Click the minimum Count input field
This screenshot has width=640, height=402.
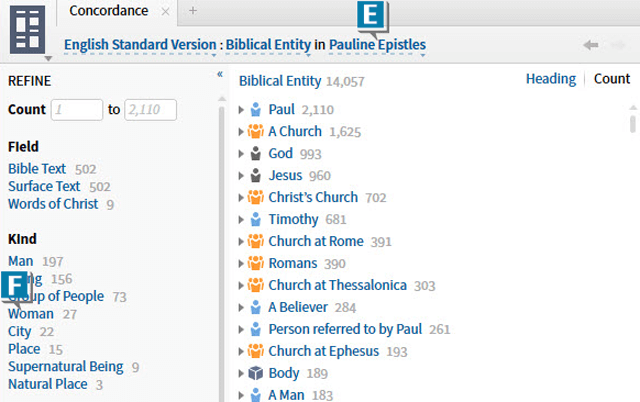pyautogui.click(x=76, y=110)
